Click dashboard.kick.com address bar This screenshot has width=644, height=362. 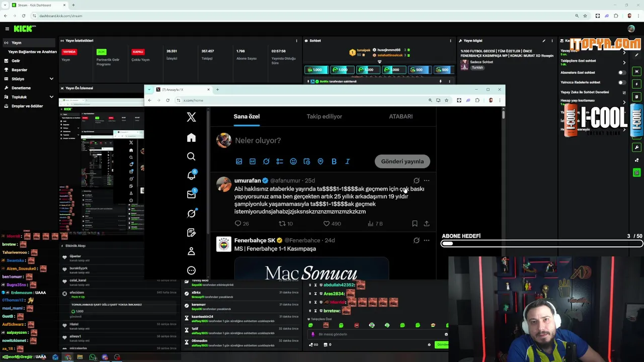click(302, 16)
